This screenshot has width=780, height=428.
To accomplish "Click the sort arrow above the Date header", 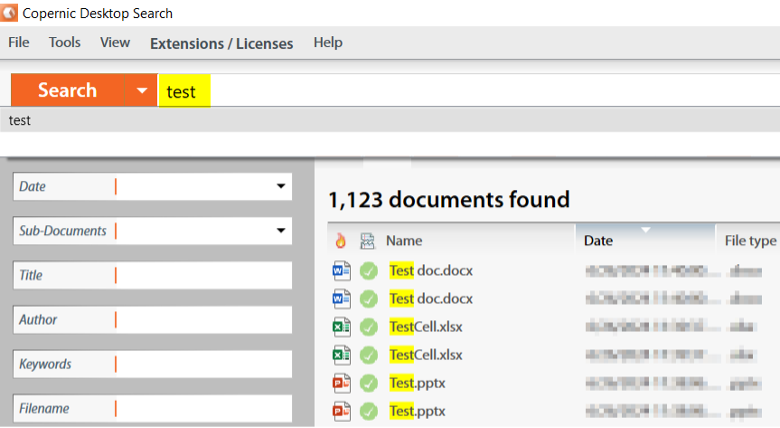I will click(x=645, y=229).
